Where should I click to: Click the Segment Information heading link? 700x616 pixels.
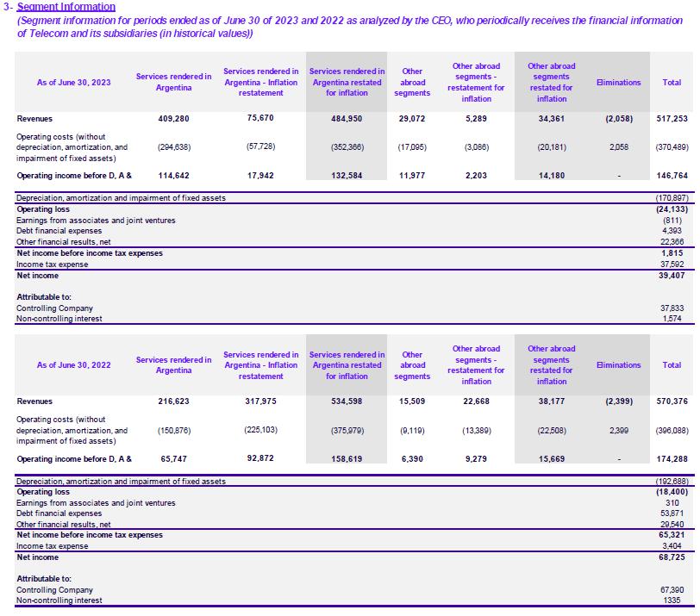coord(60,6)
